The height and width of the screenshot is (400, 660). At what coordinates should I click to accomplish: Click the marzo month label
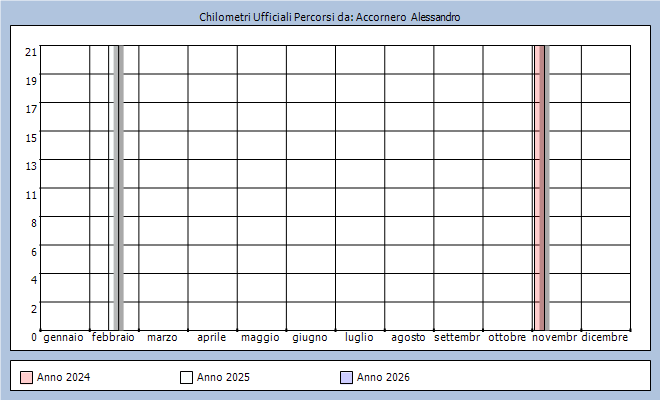point(162,338)
